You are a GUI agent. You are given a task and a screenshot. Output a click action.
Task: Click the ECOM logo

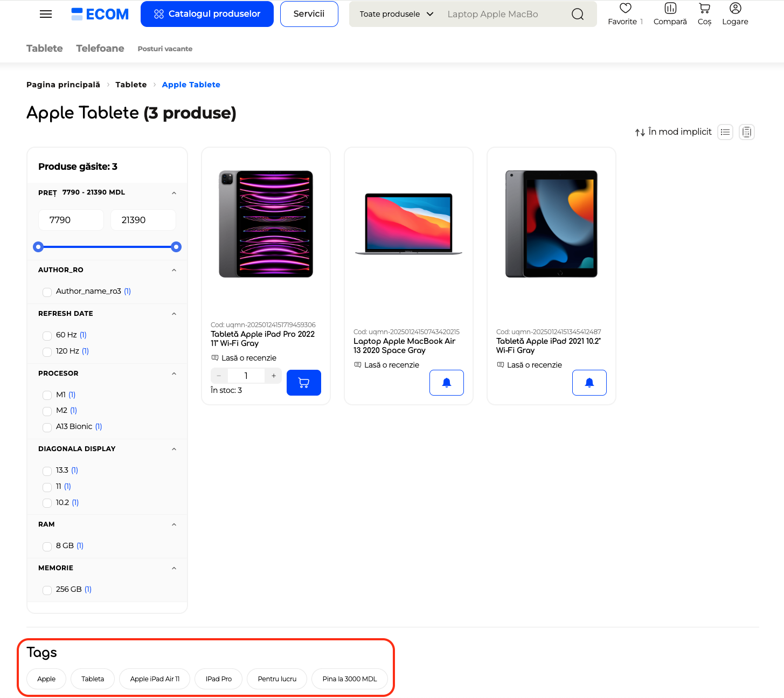click(x=100, y=14)
